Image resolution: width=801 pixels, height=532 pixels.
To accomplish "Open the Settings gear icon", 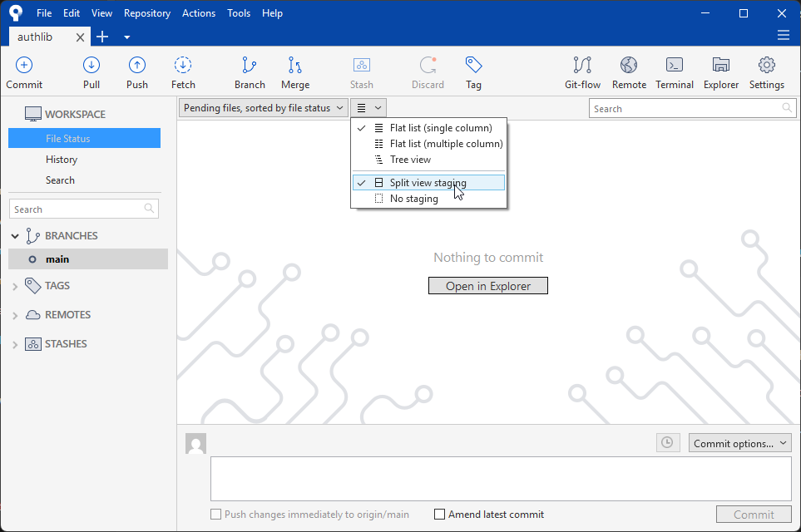I will tap(767, 66).
